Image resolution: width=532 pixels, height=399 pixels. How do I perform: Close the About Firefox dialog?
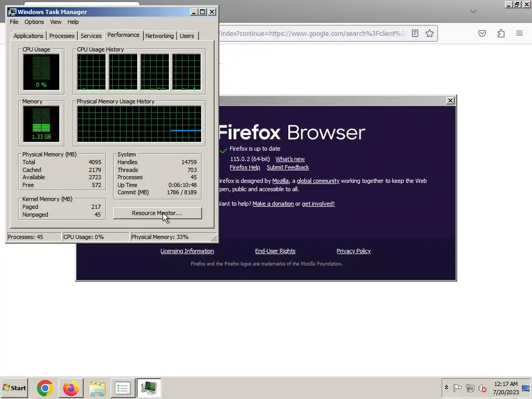click(x=450, y=100)
